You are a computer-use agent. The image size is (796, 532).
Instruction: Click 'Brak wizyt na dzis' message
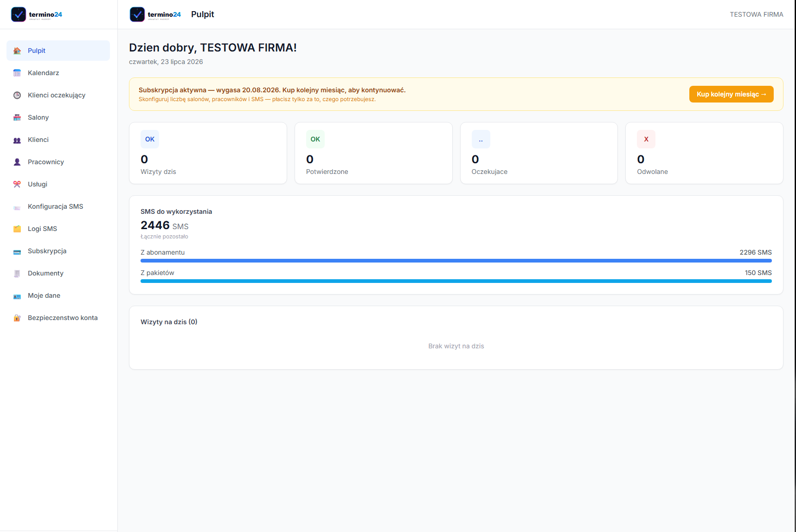456,346
